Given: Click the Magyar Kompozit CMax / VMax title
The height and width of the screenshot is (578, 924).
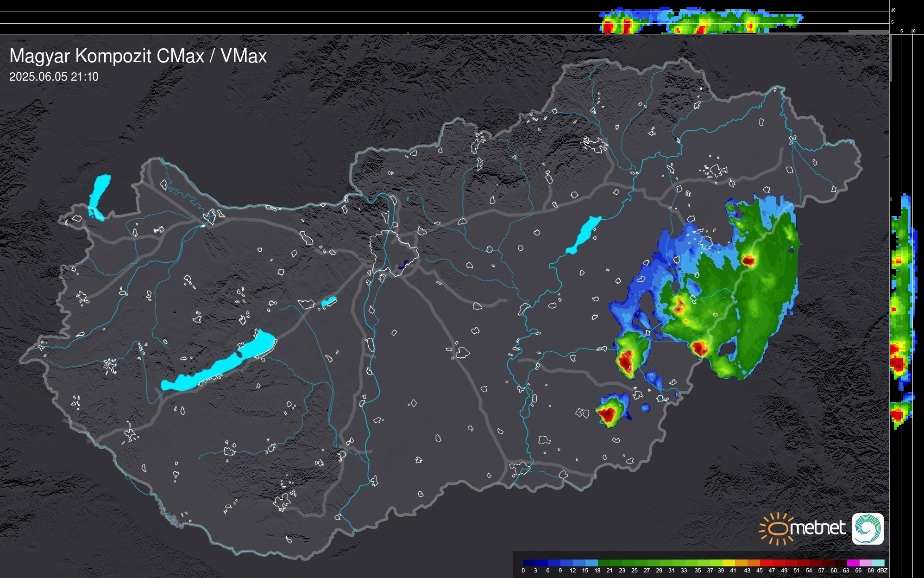Looking at the screenshot, I should (x=138, y=56).
